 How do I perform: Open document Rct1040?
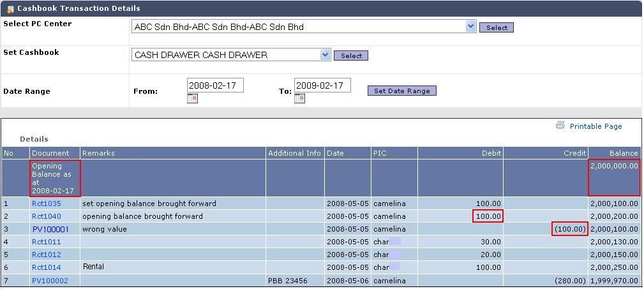(47, 216)
